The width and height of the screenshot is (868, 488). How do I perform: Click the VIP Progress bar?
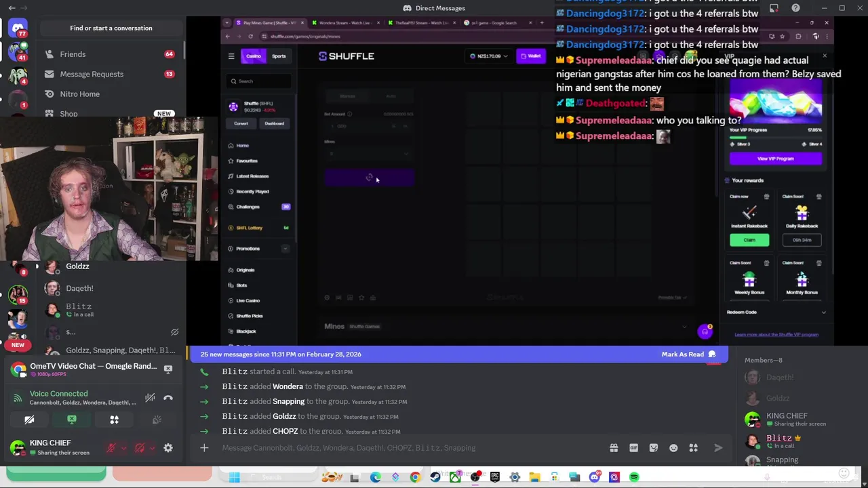(776, 136)
